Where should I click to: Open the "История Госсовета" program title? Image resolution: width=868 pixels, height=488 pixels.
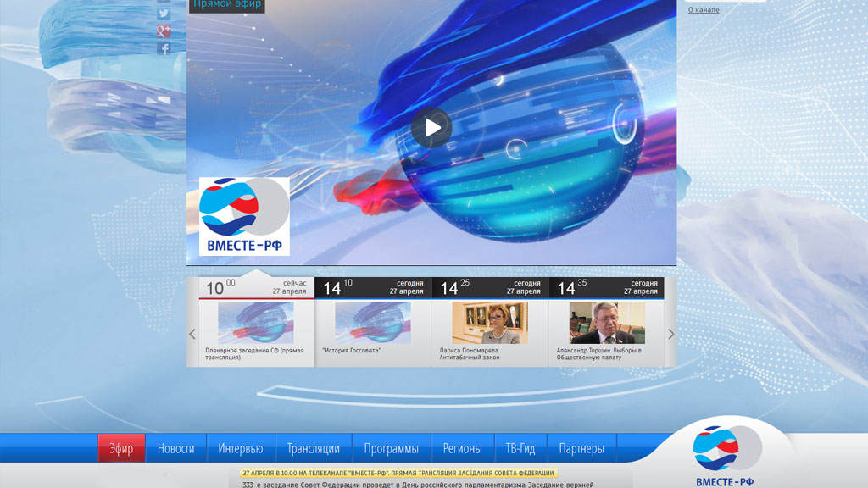352,350
